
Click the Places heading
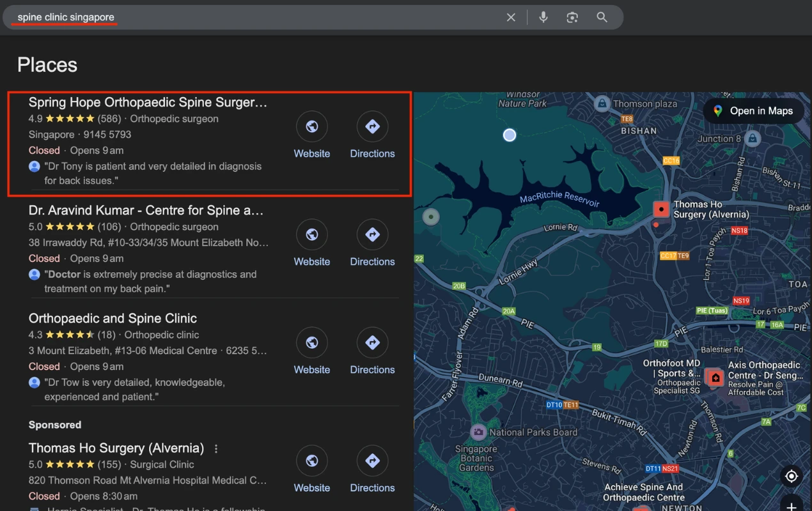coord(47,65)
